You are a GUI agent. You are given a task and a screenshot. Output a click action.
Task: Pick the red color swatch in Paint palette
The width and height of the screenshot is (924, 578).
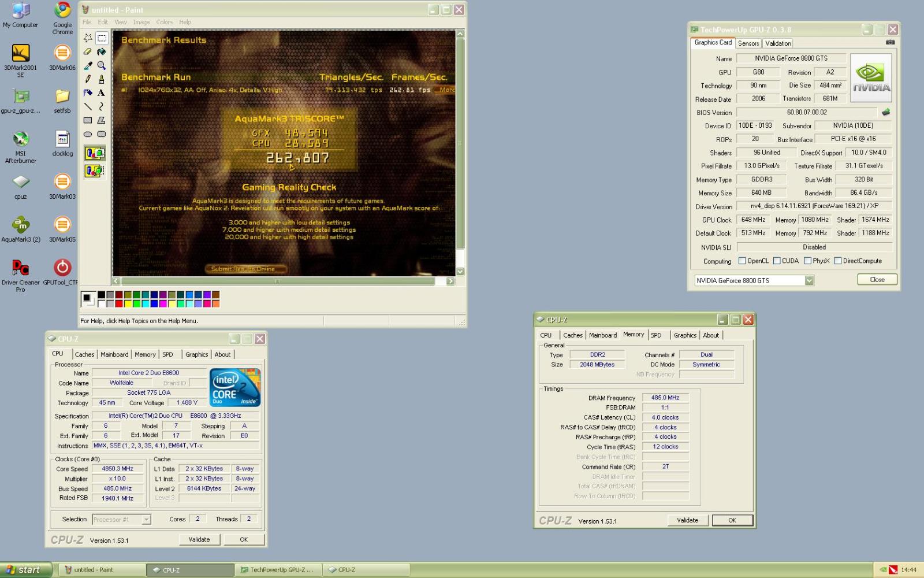[x=119, y=303]
